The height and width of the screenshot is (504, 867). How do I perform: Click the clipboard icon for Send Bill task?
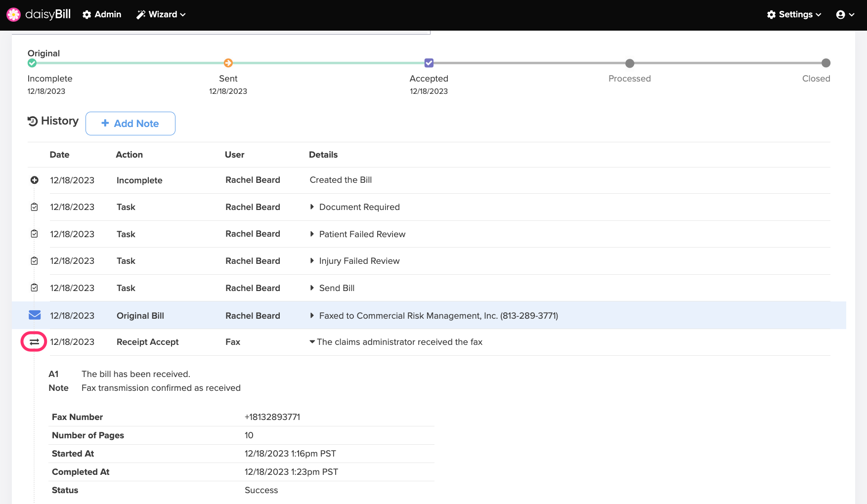pos(35,288)
